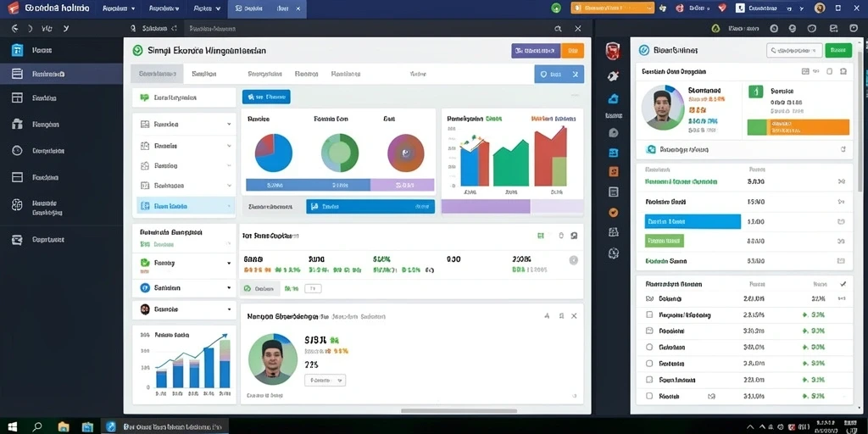This screenshot has height=434, width=868.
Task: Expand the blue circle icon row's dropdown arrow
Action: tap(229, 288)
